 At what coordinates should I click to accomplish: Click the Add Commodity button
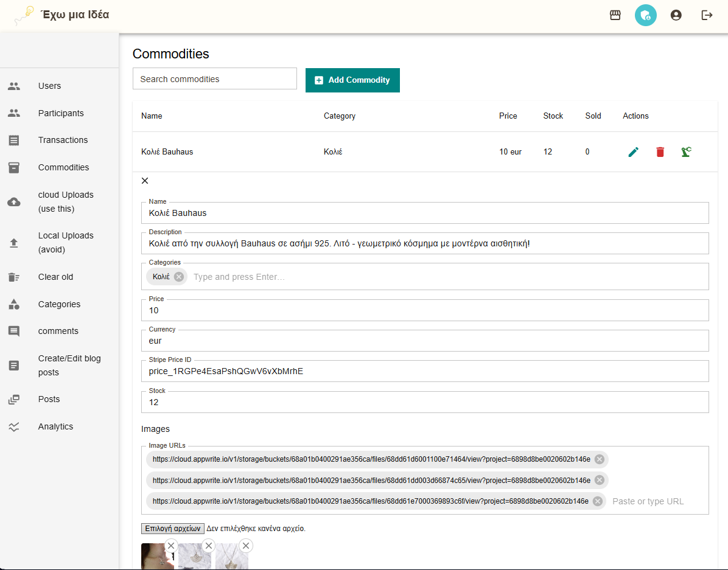point(352,80)
